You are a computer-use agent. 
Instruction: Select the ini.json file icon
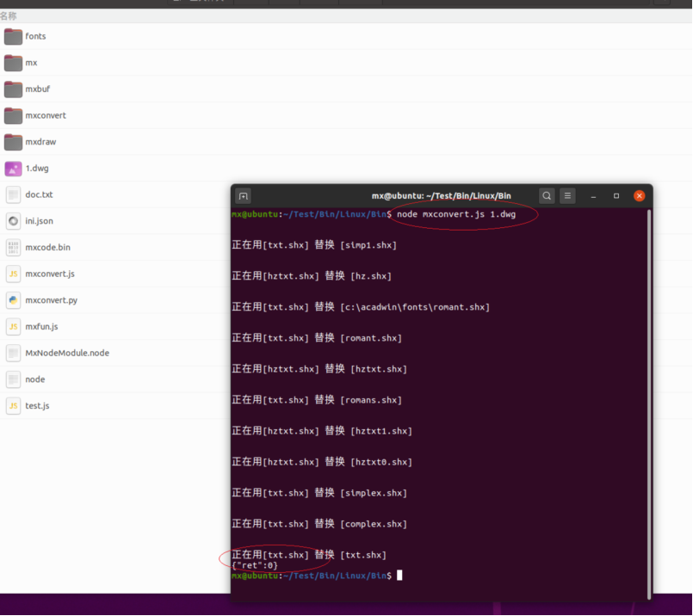tap(13, 221)
